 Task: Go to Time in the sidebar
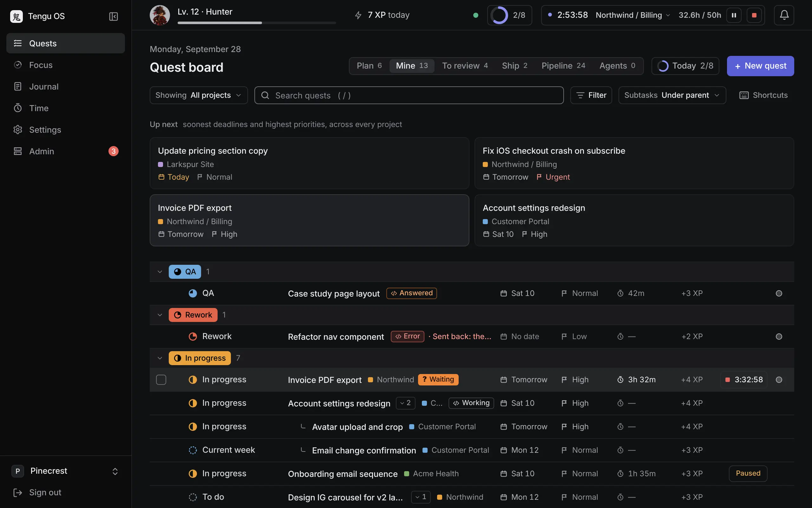coord(66,108)
